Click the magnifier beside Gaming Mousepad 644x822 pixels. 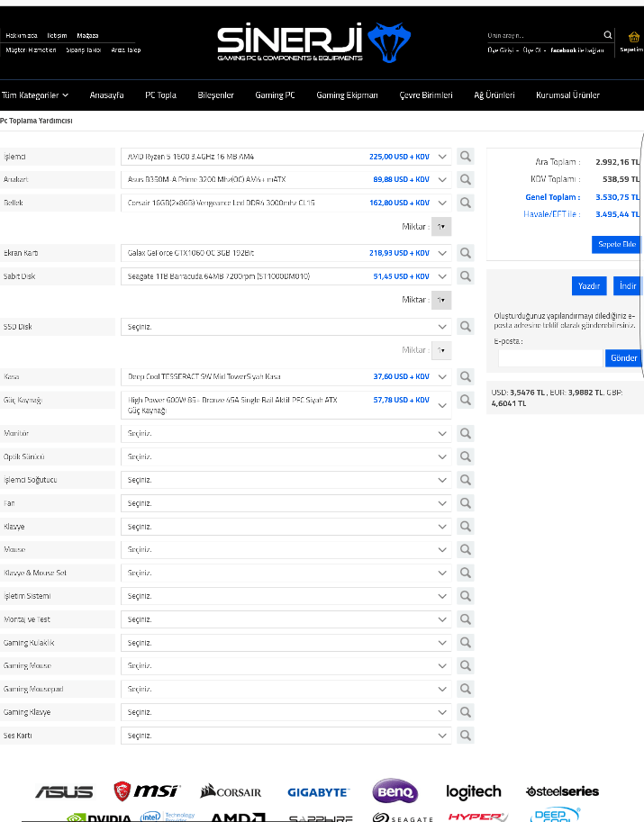[465, 689]
